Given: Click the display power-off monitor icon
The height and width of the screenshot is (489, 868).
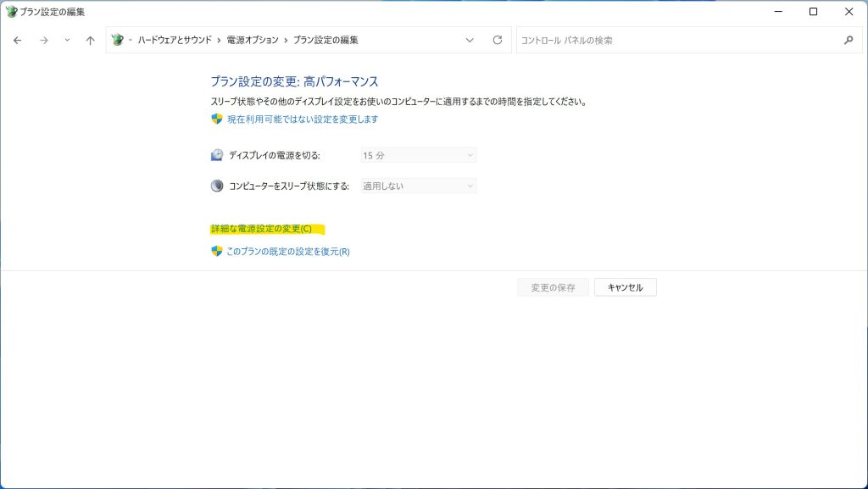Looking at the screenshot, I should [217, 155].
